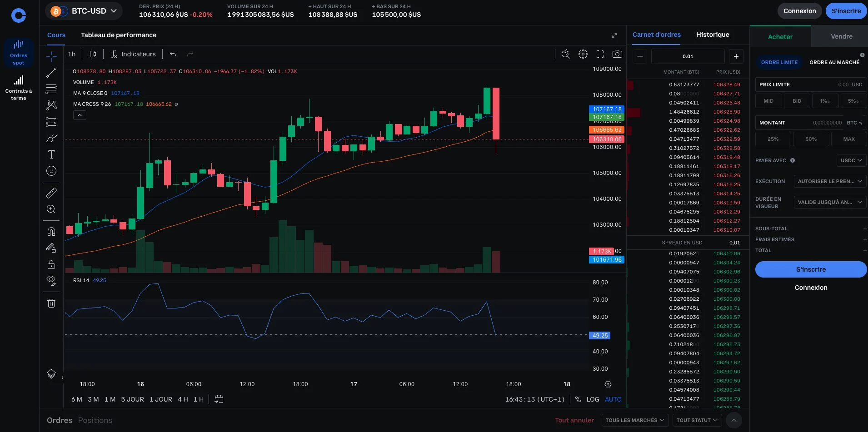Toggle lock all drawings padlock
Viewport: 868px width, 432px height.
[x=51, y=264]
